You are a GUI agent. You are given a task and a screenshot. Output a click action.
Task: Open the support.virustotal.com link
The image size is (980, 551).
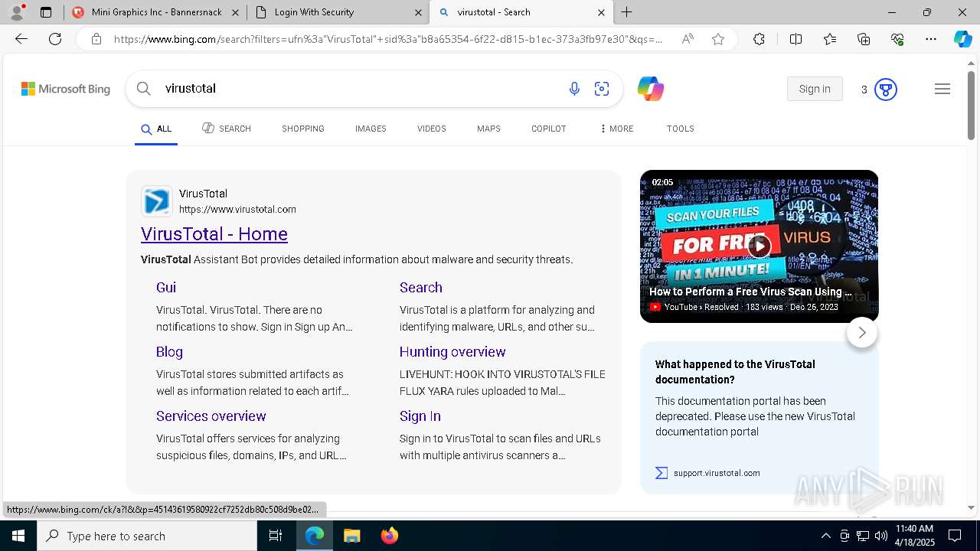[717, 473]
